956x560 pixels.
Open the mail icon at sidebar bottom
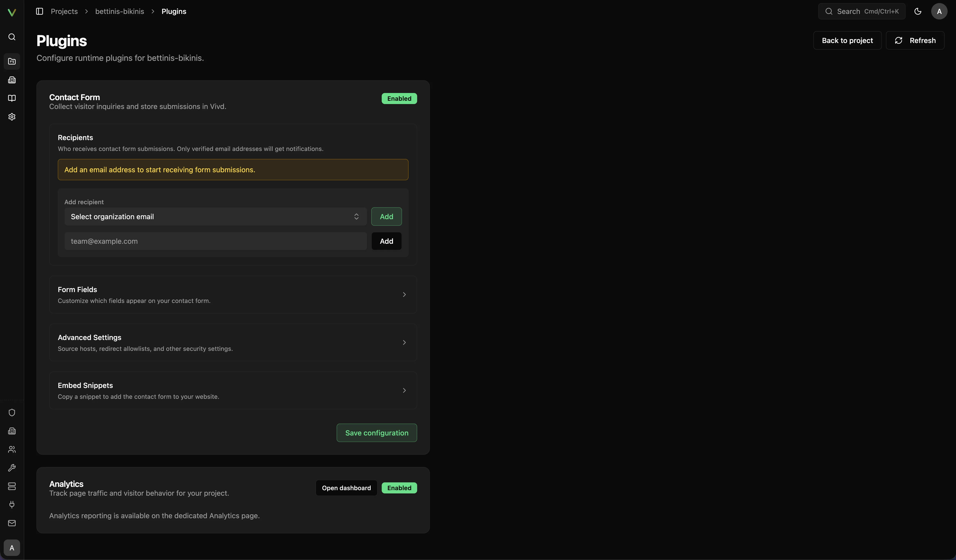pyautogui.click(x=12, y=524)
